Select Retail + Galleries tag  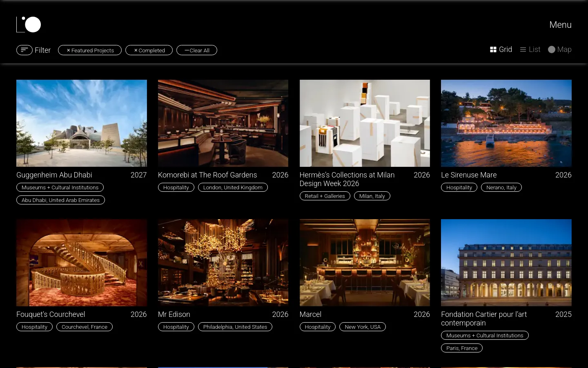click(325, 196)
